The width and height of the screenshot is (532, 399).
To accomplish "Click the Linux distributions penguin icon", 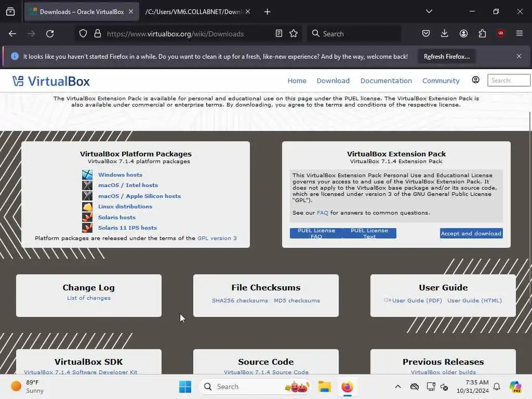I will 87,207.
